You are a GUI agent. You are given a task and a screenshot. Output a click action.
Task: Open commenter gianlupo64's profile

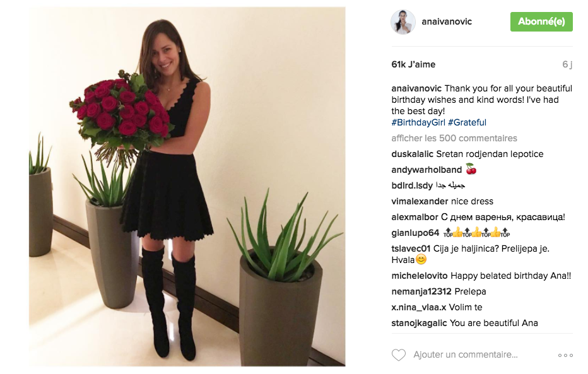pyautogui.click(x=415, y=233)
